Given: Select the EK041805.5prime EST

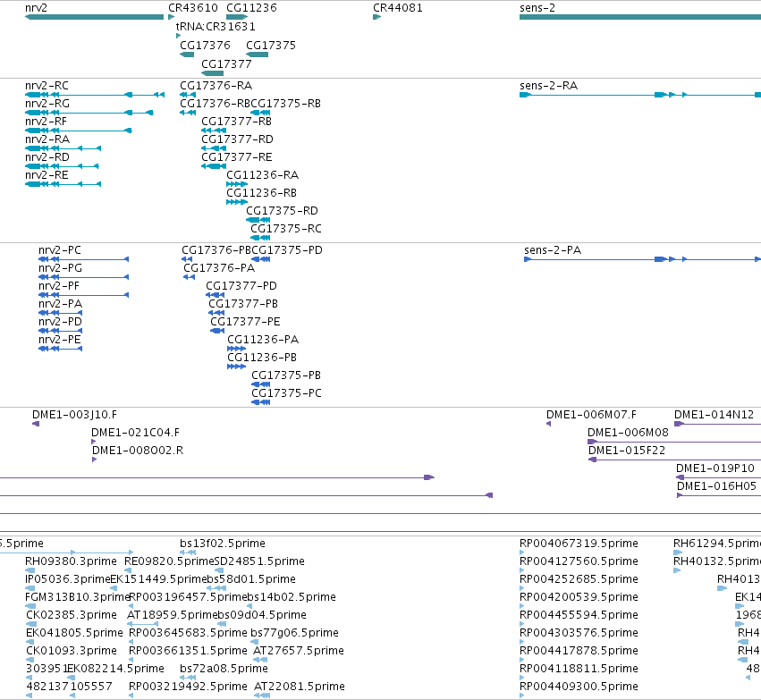Looking at the screenshot, I should coord(74,633).
